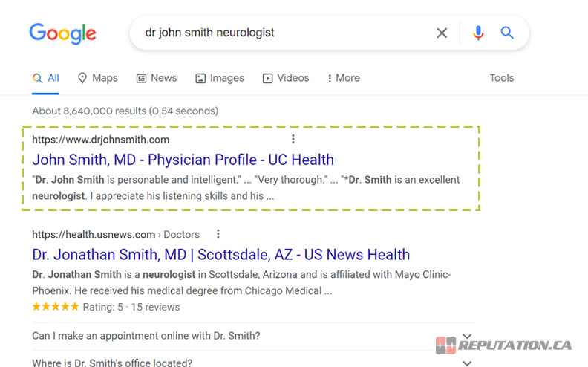Viewport: 588px width, 367px height.
Task: Click the five-star rating icons
Action: tap(55, 307)
